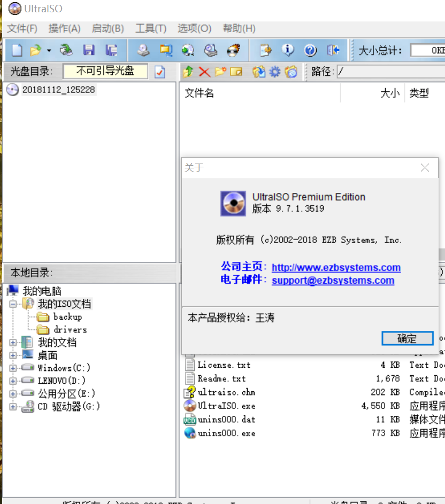Screen dimensions: 445x504
Task: Select file UltraISO.exe
Action: [x=227, y=406]
